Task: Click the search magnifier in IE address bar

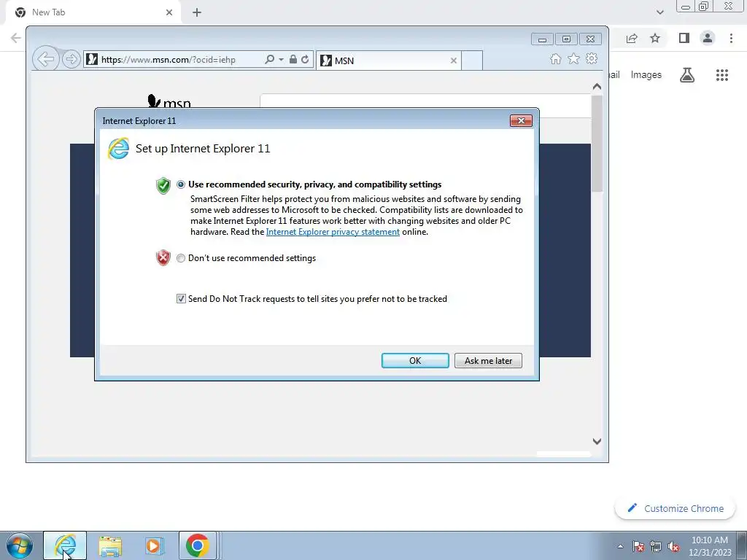Action: click(269, 60)
